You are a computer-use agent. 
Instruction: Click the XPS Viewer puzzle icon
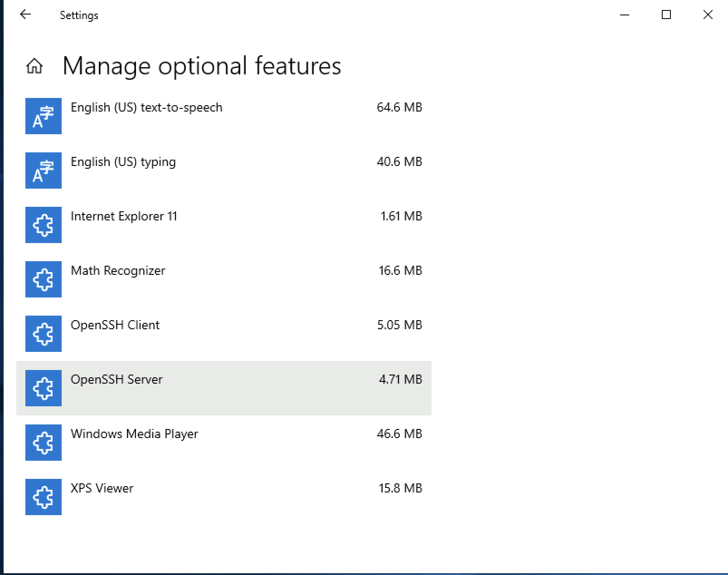click(x=44, y=497)
